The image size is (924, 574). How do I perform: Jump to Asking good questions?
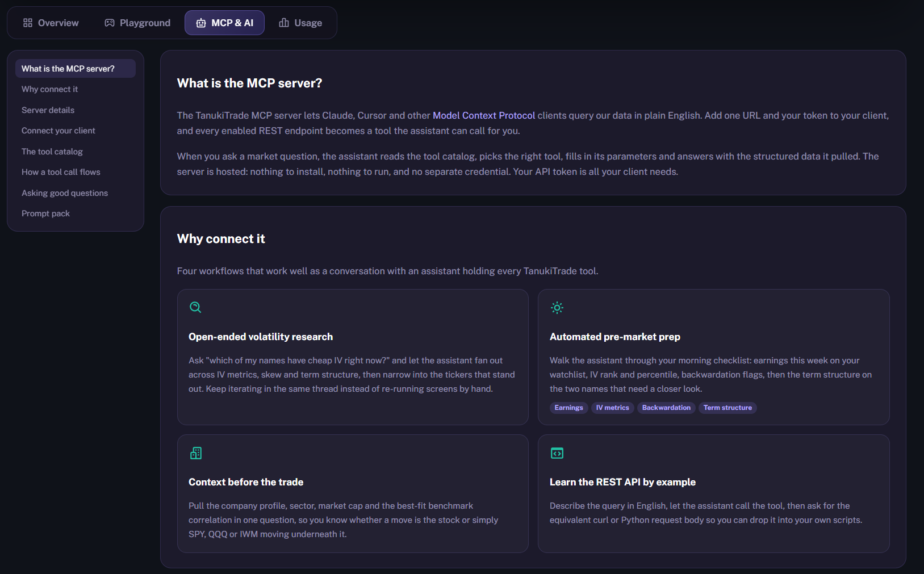click(76, 193)
